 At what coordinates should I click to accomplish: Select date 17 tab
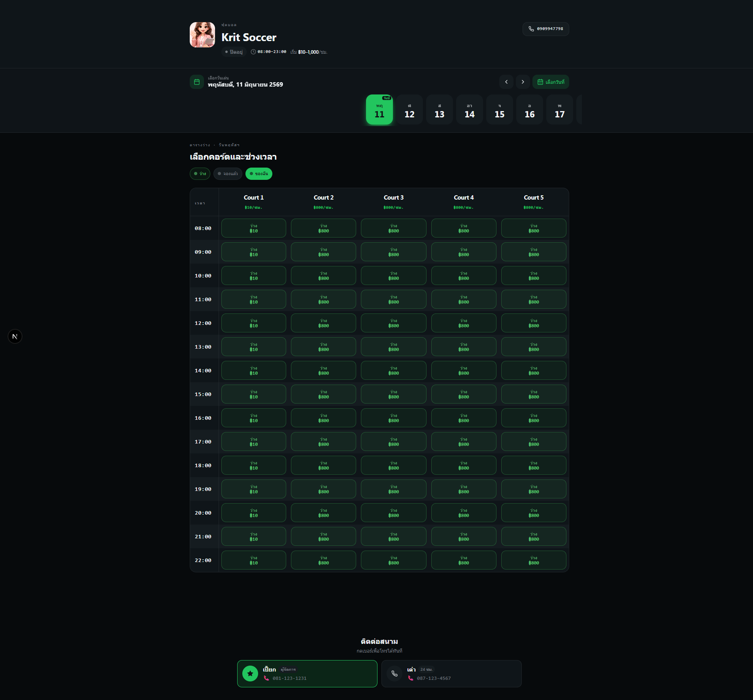tap(560, 110)
